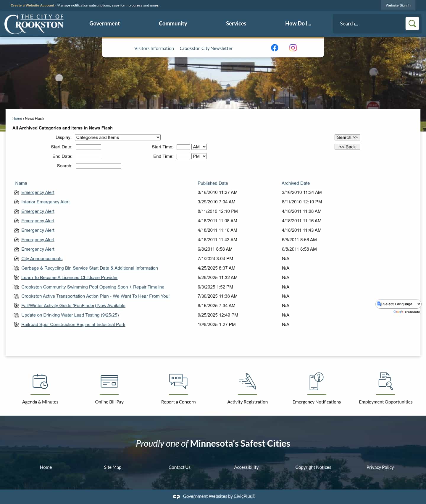Open the Start Time AM/PM dropdown

[199, 147]
